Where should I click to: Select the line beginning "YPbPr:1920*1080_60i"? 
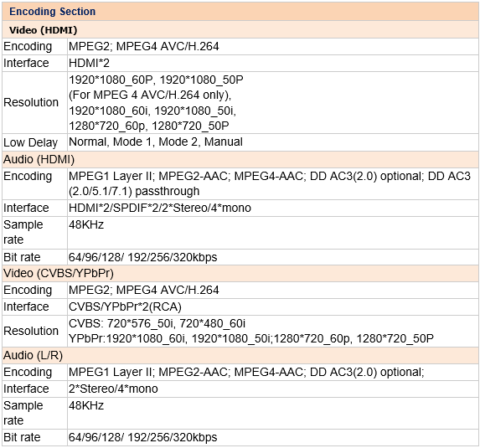(251, 339)
